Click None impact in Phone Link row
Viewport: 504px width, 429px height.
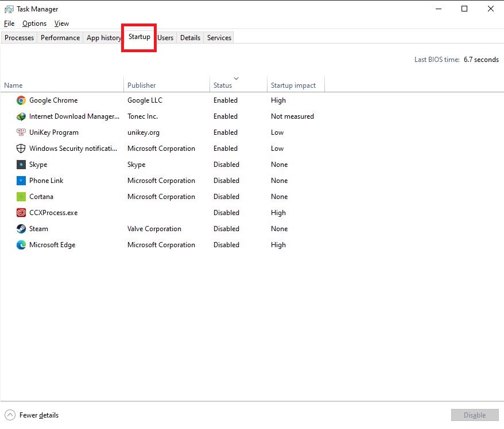[x=279, y=181]
